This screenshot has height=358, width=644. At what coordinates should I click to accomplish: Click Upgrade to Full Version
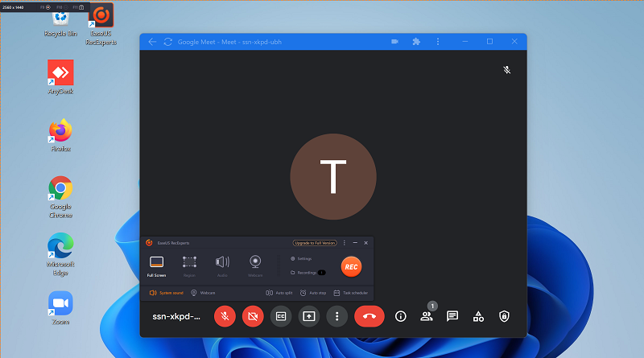(x=315, y=243)
